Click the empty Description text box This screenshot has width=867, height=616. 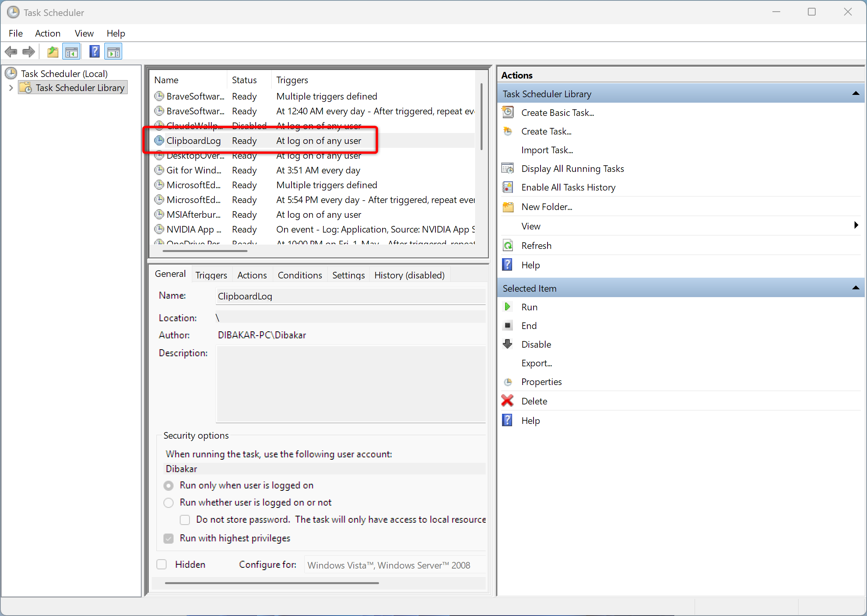click(x=351, y=384)
